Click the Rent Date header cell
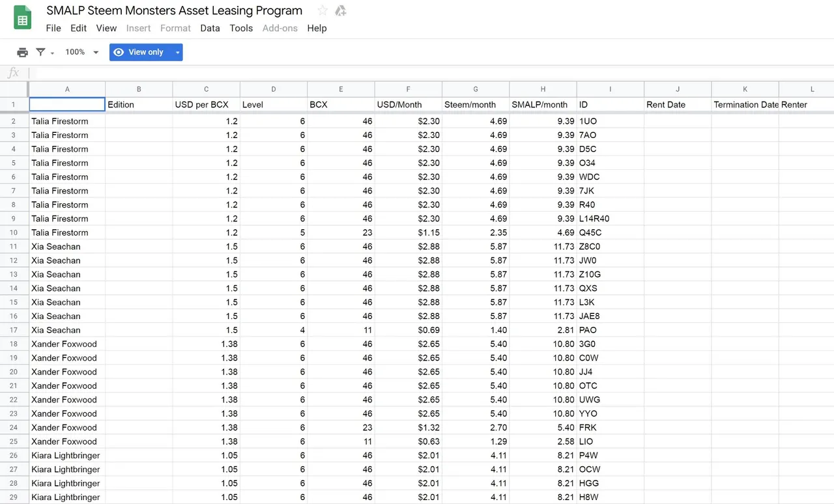The image size is (834, 504). click(x=678, y=104)
